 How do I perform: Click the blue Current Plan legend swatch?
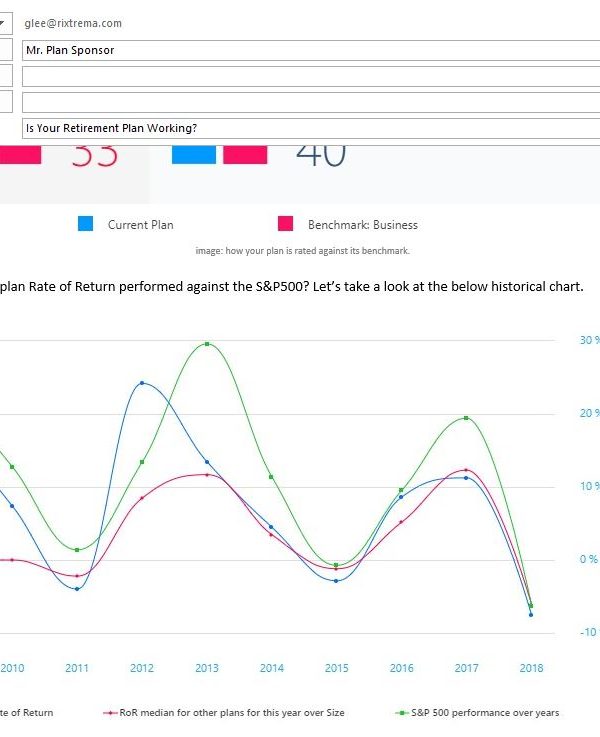point(86,224)
